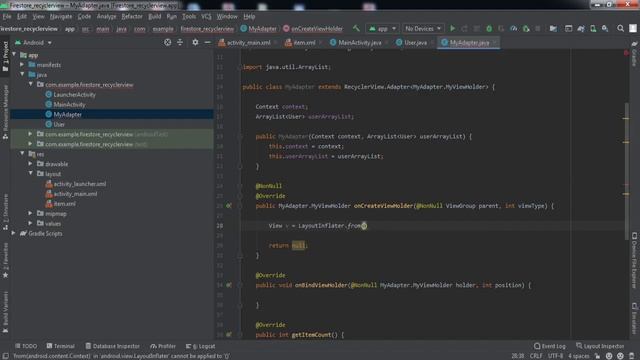Click the Apply Code Changes icon
This screenshot has width=640, height=360.
point(476,29)
